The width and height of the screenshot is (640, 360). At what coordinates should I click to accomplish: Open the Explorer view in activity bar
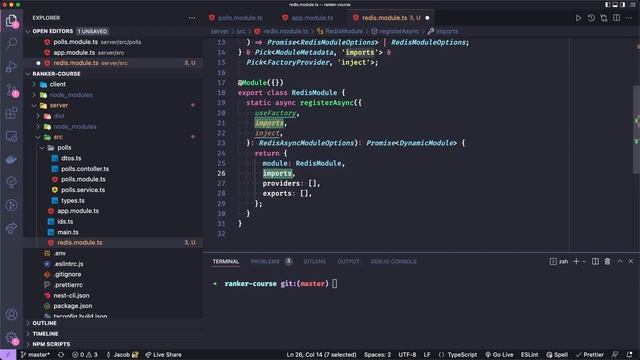[11, 20]
